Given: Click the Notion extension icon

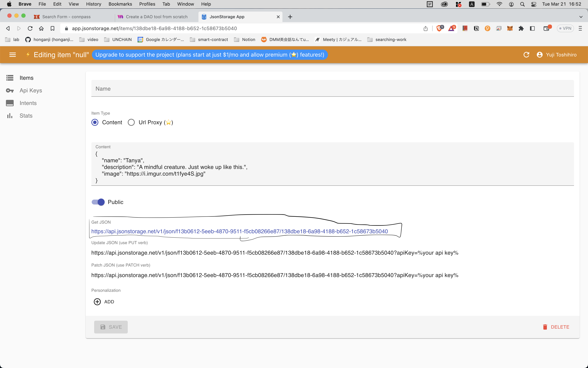Looking at the screenshot, I should [477, 28].
